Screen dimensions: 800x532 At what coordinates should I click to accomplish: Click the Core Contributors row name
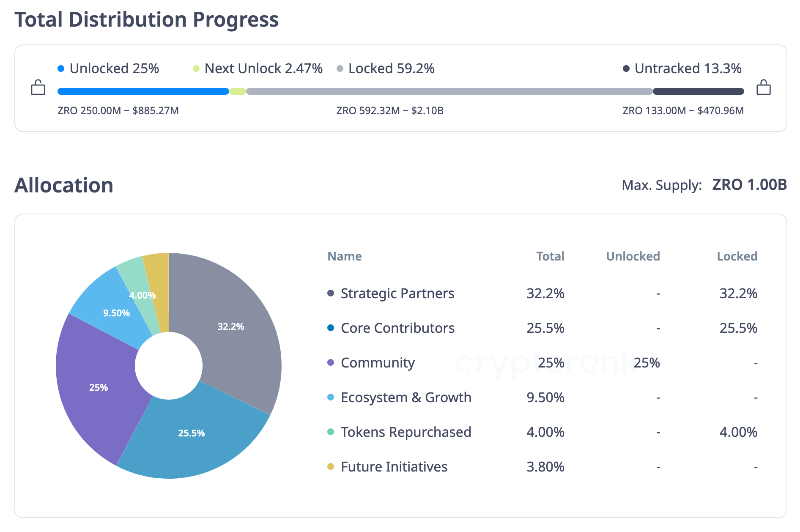[397, 328]
